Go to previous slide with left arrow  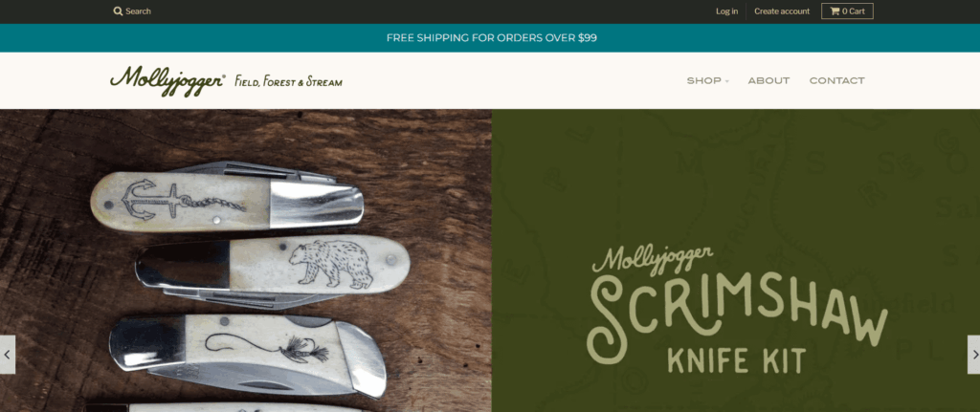coord(8,355)
